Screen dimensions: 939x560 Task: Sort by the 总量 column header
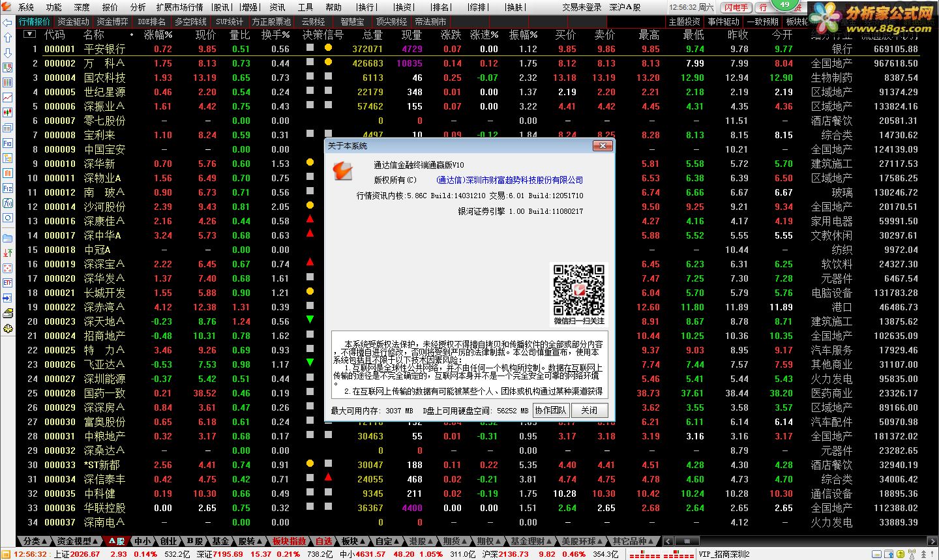(372, 35)
